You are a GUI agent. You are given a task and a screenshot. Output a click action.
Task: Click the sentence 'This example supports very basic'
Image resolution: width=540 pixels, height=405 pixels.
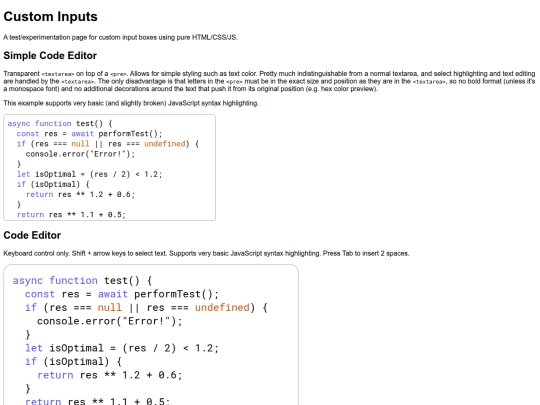point(131,103)
